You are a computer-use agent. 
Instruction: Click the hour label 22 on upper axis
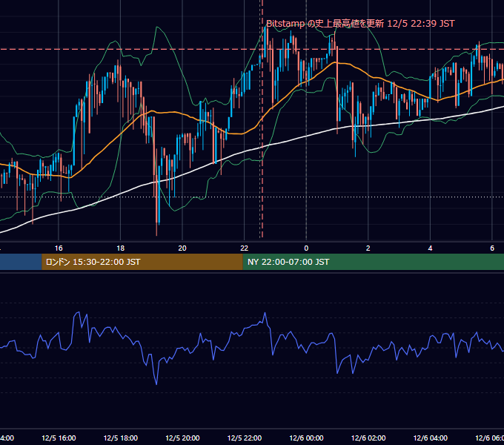point(245,248)
